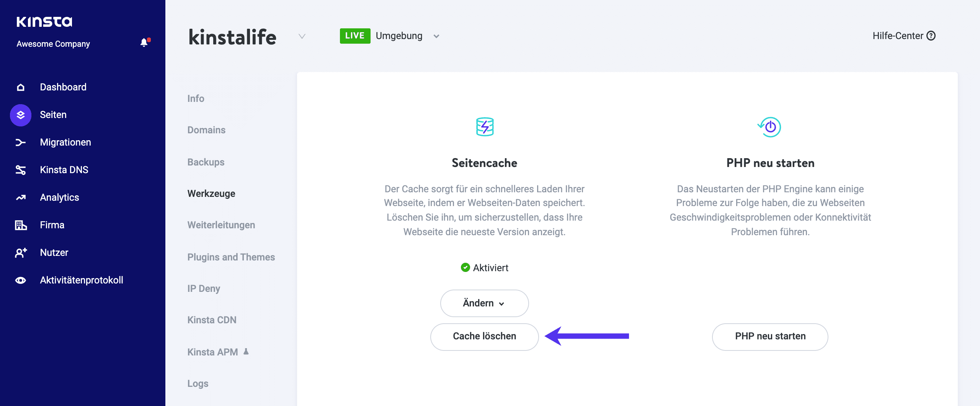Click the Aktiviert status check for Seitencache
Screen dimensions: 980x406
pyautogui.click(x=465, y=268)
